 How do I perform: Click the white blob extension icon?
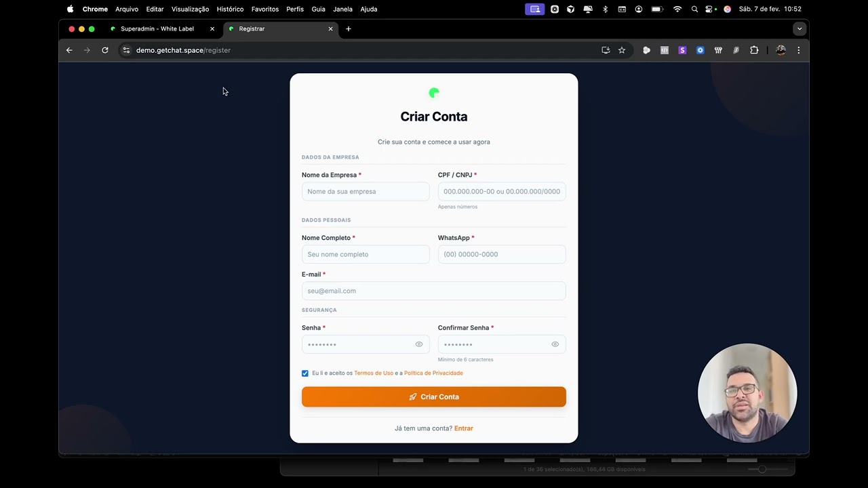tap(647, 50)
